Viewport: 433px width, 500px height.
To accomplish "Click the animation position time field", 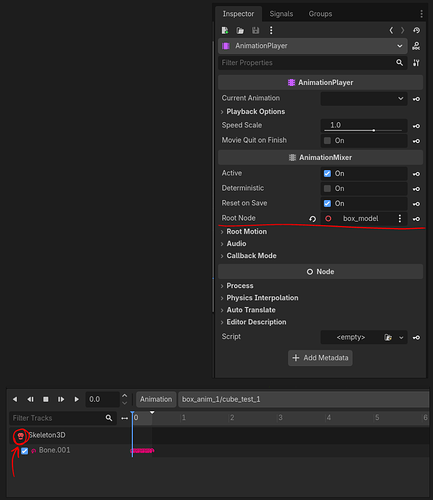I will click(x=102, y=399).
